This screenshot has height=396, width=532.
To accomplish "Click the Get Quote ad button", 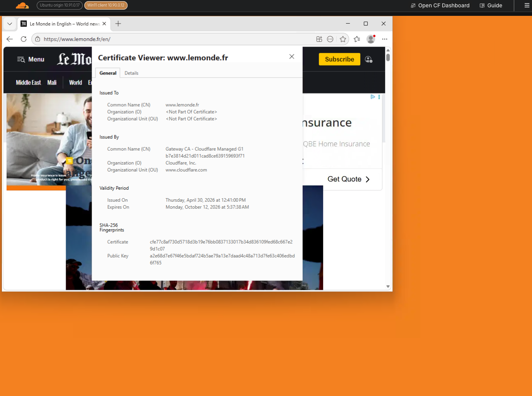I will tap(348, 179).
